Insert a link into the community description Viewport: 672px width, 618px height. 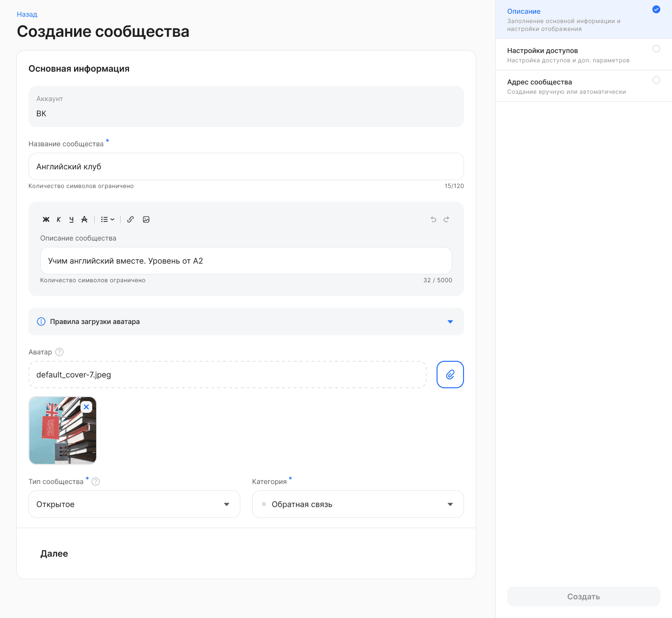130,219
